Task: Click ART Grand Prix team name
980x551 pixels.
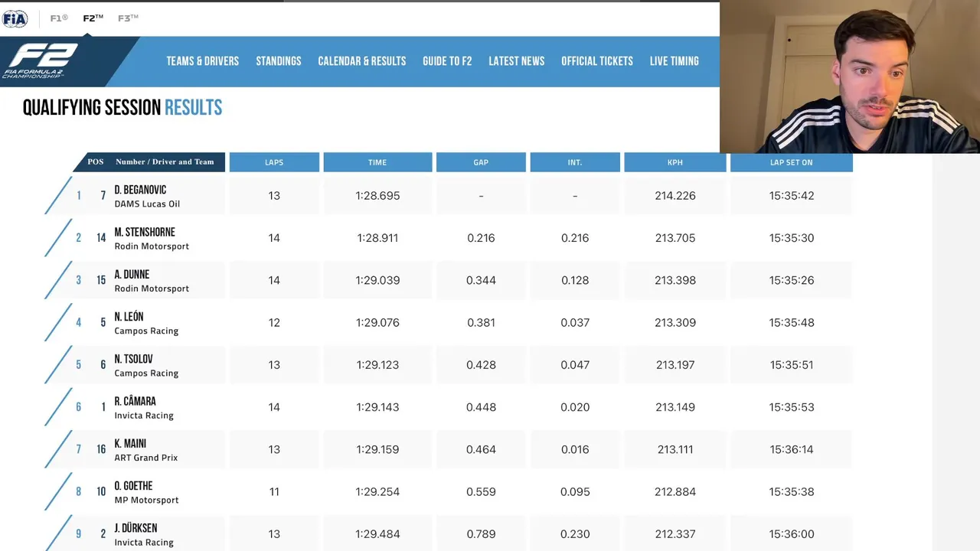Action: (145, 458)
